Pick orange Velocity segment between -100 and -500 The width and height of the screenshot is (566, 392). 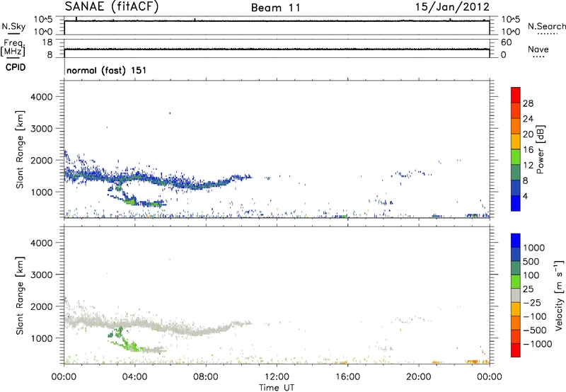[516, 323]
